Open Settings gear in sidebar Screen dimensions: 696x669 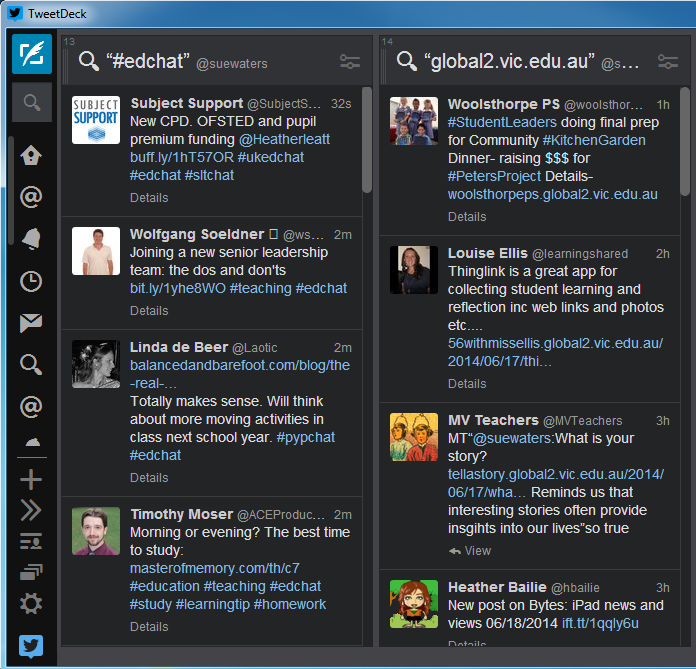point(31,604)
